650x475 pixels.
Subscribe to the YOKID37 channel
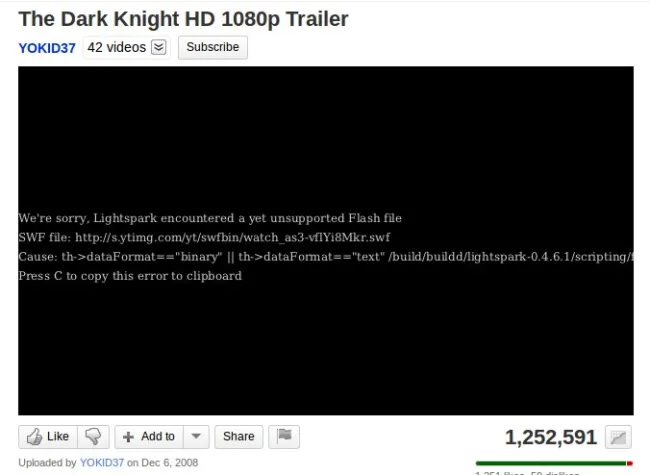click(x=213, y=47)
